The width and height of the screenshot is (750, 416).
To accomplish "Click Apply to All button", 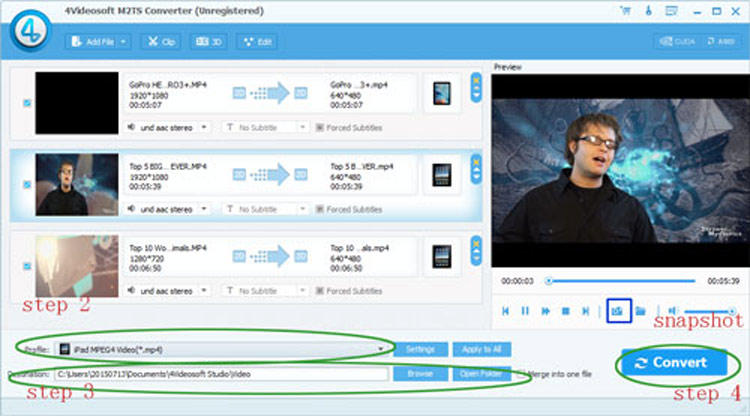I will 482,350.
